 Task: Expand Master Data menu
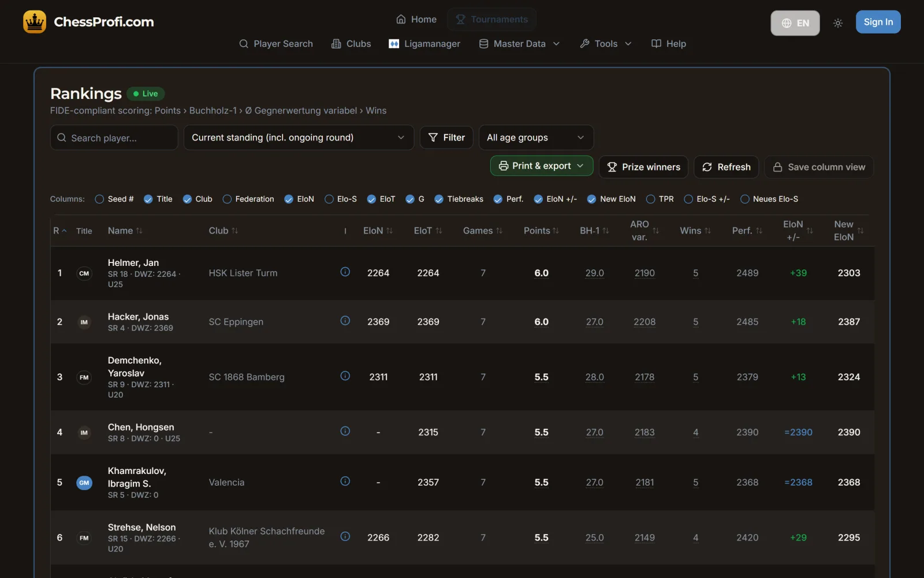pyautogui.click(x=520, y=44)
